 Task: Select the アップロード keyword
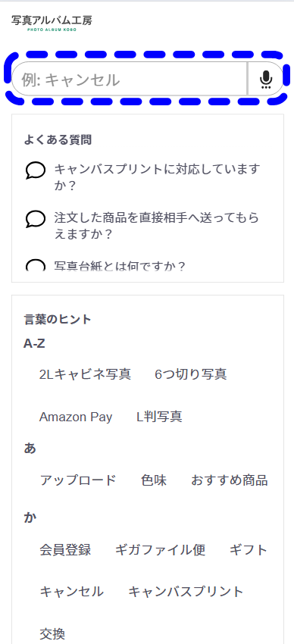pyautogui.click(x=78, y=480)
